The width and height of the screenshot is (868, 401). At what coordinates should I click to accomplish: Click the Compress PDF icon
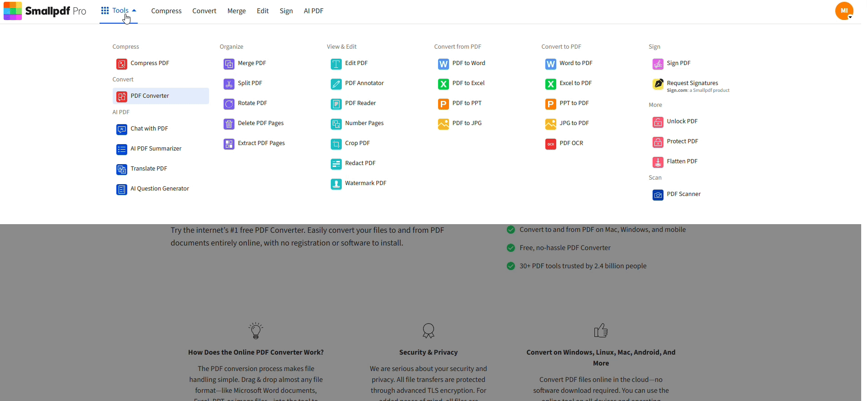[121, 64]
